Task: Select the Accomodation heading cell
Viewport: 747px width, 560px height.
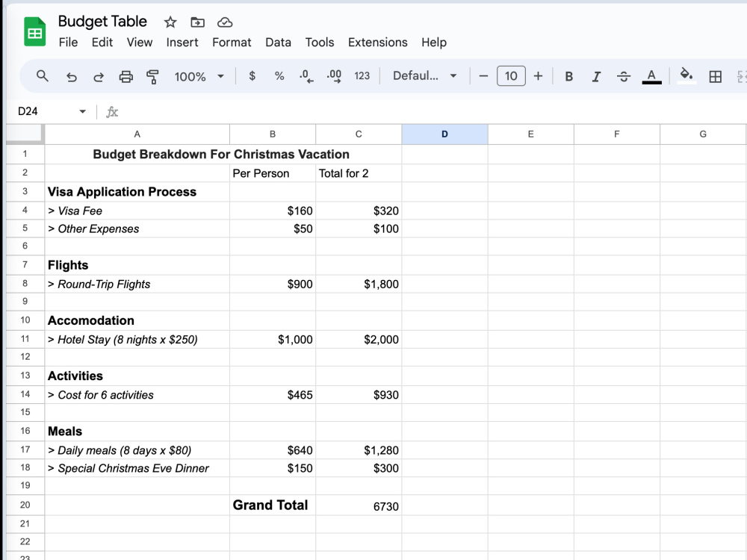Action: 137,320
